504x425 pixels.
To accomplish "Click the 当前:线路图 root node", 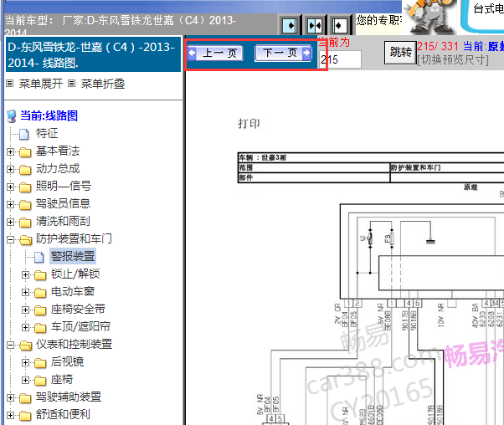I will 49,115.
